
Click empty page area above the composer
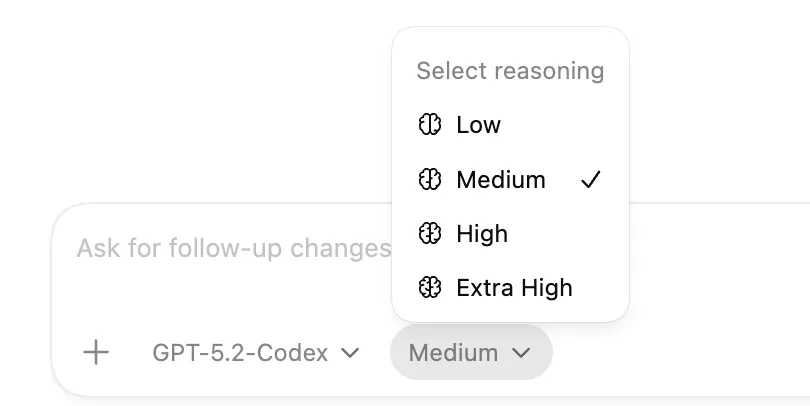coord(200,100)
